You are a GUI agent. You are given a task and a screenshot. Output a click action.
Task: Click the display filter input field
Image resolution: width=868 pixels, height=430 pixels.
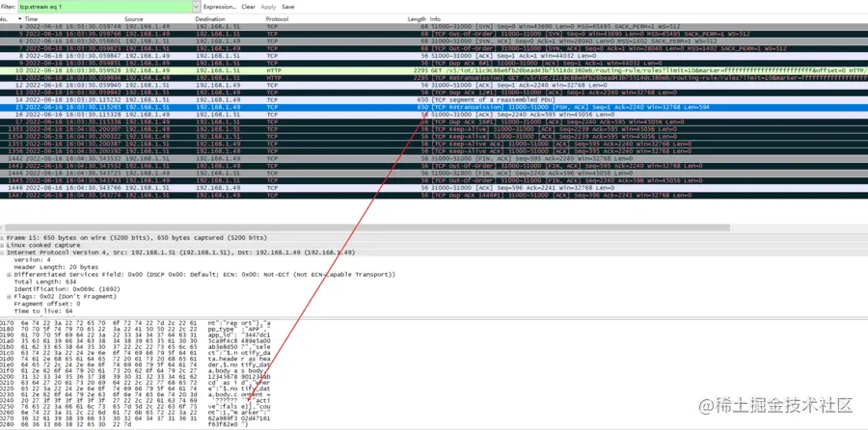(104, 7)
